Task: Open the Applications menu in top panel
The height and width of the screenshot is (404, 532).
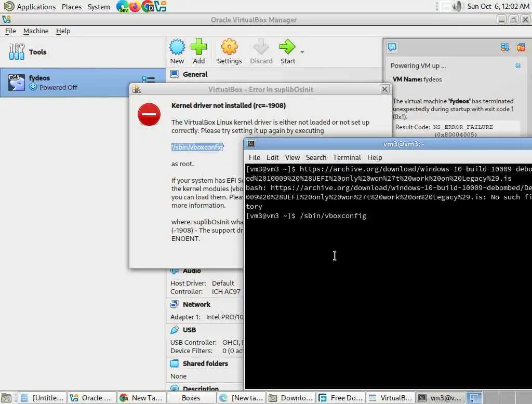Action: pos(30,7)
